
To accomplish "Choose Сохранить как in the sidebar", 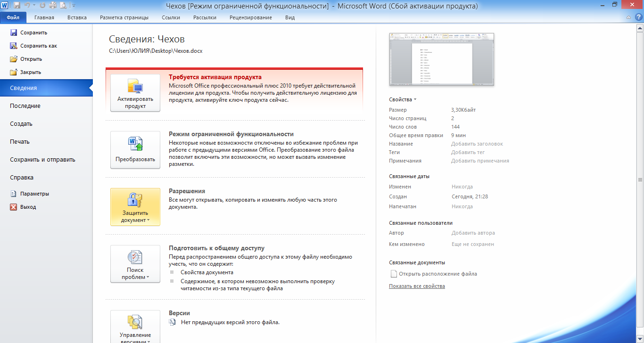I will 39,46.
